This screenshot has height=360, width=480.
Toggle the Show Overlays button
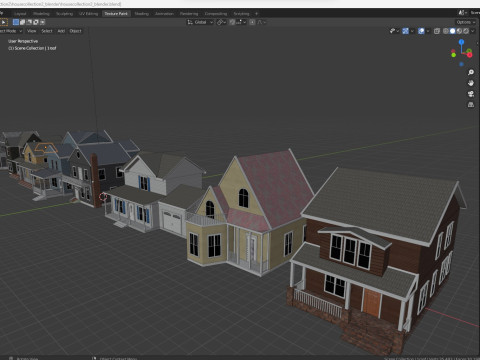[x=421, y=31]
